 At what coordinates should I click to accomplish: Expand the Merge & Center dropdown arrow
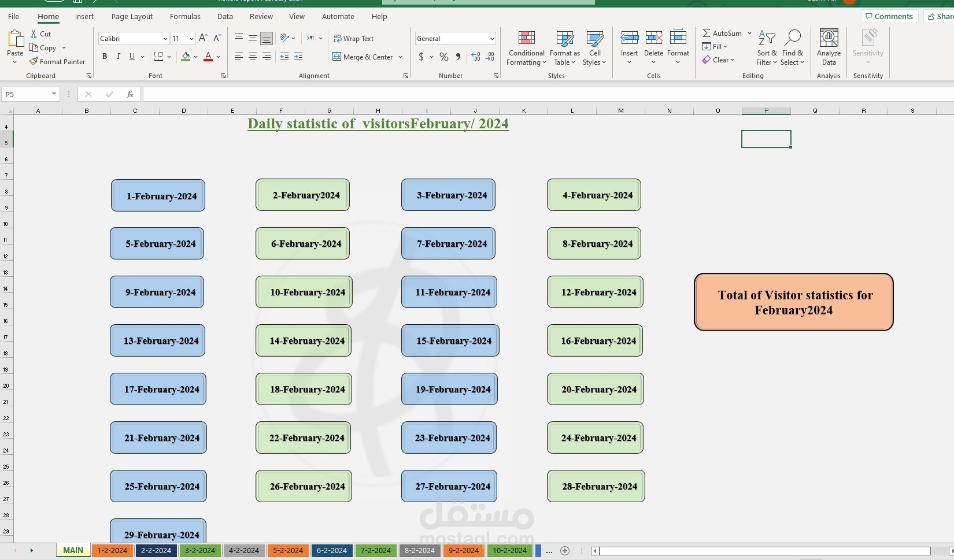pos(400,57)
